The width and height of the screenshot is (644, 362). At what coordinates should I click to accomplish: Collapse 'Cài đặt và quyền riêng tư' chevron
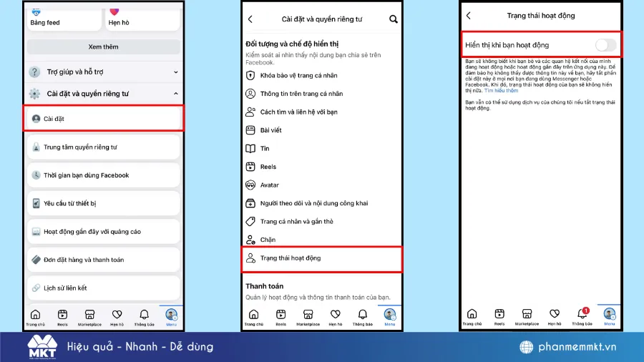176,94
